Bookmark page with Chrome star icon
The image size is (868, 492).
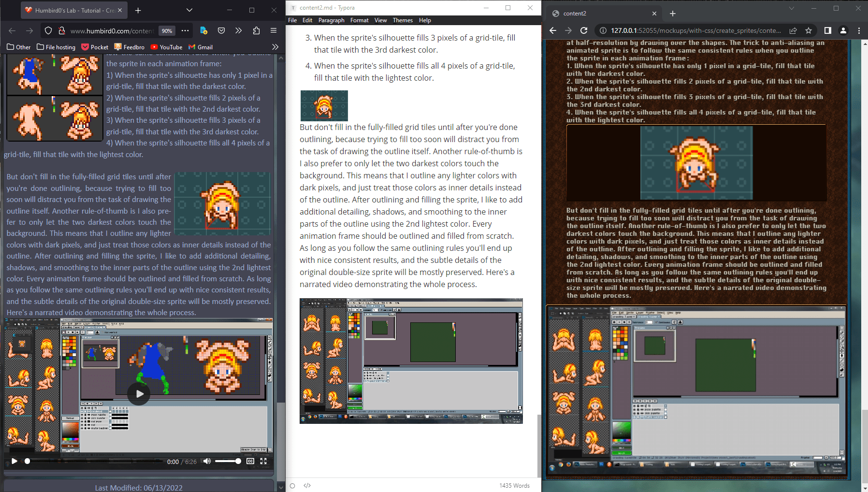809,30
